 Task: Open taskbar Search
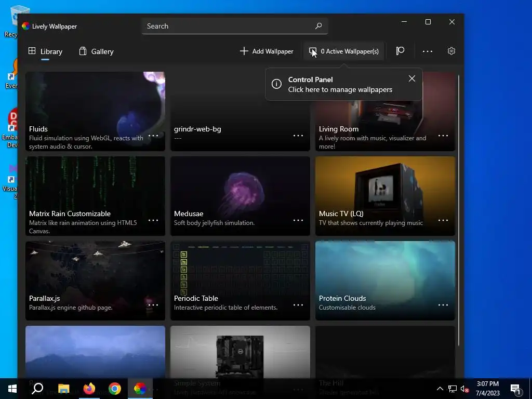[x=37, y=389]
